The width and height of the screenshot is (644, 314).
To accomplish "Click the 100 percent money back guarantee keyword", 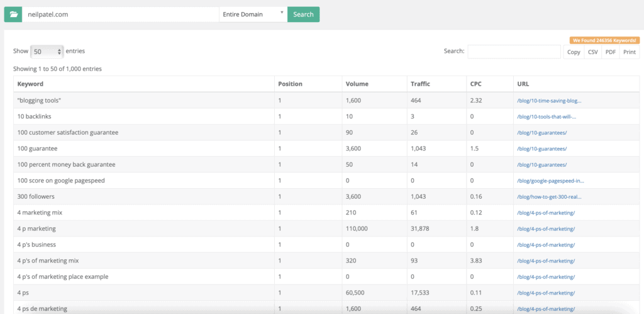I will 66,164.
